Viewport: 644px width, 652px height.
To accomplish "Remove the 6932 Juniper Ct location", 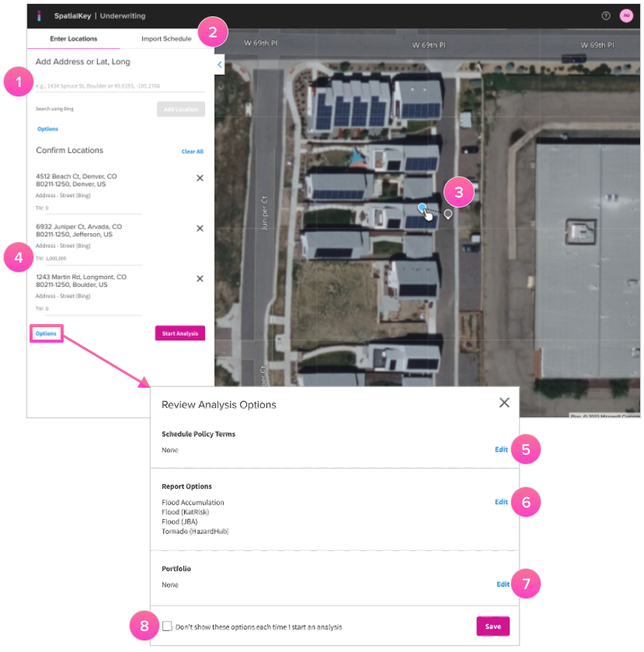I will (x=200, y=228).
